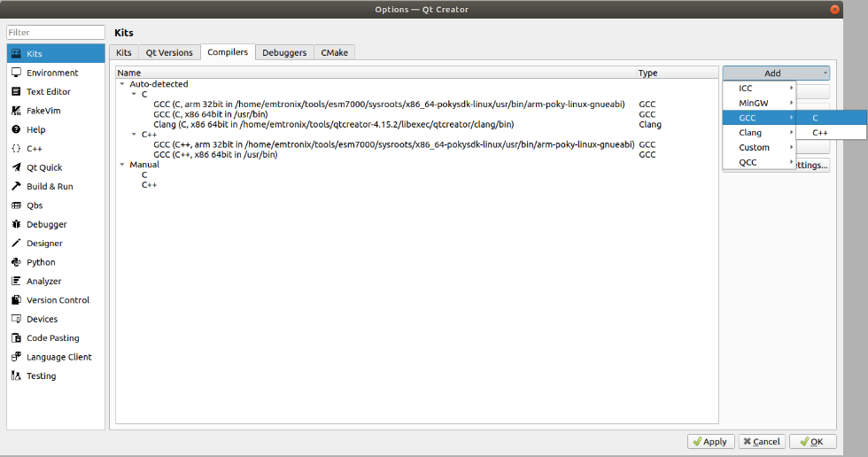Switch to the Debuggers tab
Viewport: 868px width, 457px height.
pos(284,52)
